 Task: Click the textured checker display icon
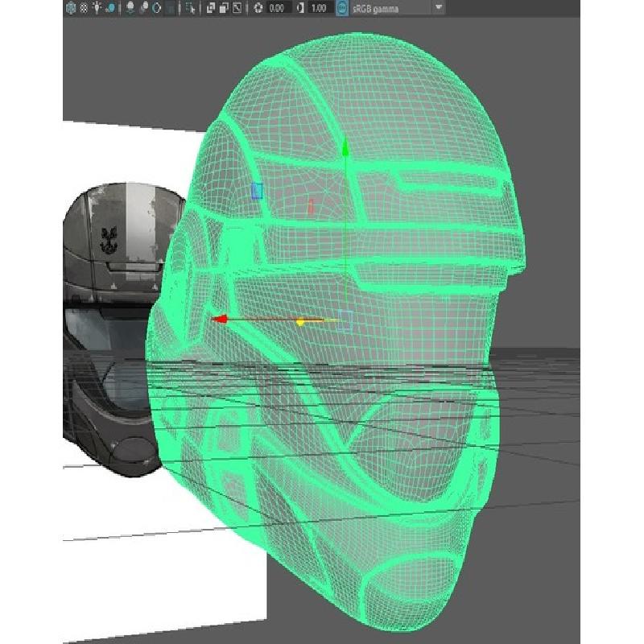click(x=83, y=8)
